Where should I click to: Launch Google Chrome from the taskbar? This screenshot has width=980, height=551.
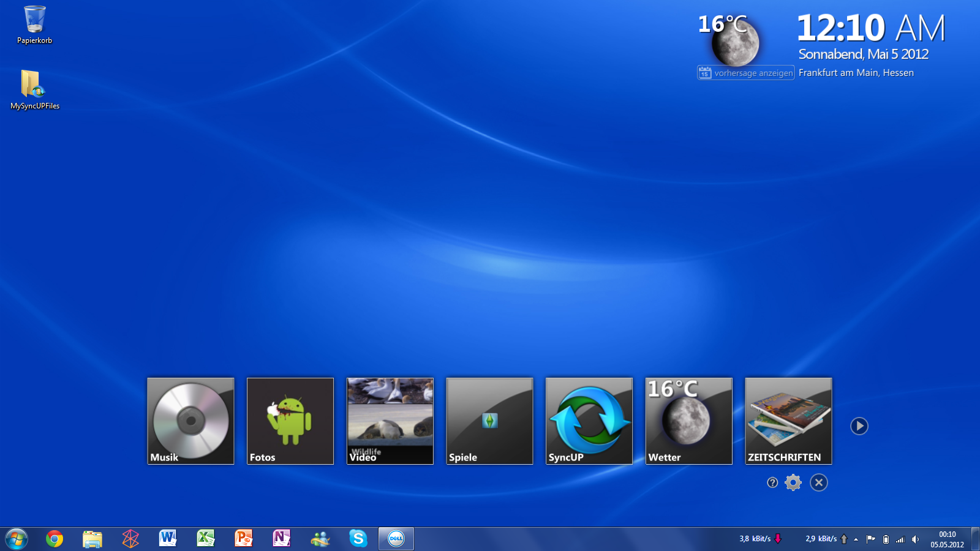(55, 539)
